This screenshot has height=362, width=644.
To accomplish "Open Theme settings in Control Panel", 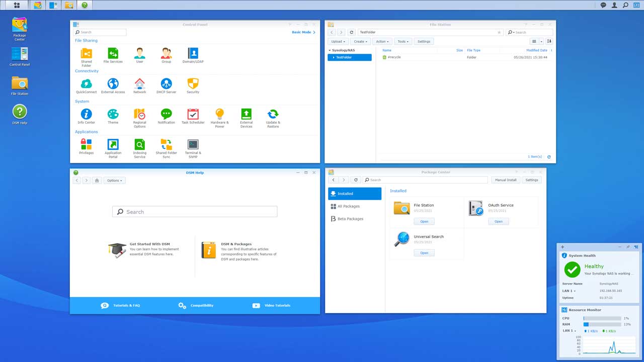I will tap(113, 116).
